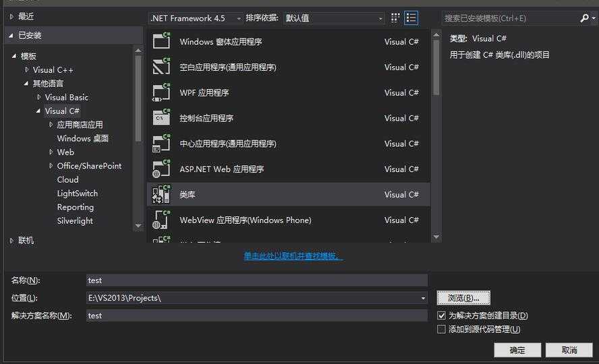Viewport: 599px width, 364px height.
Task: Click the template list scroll down arrow
Action: [x=436, y=237]
